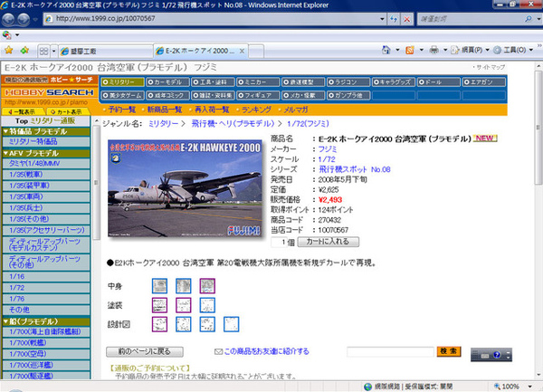The height and width of the screenshot is (392, 543).
Task: Click the site search text field
Action: pyautogui.click(x=390, y=352)
